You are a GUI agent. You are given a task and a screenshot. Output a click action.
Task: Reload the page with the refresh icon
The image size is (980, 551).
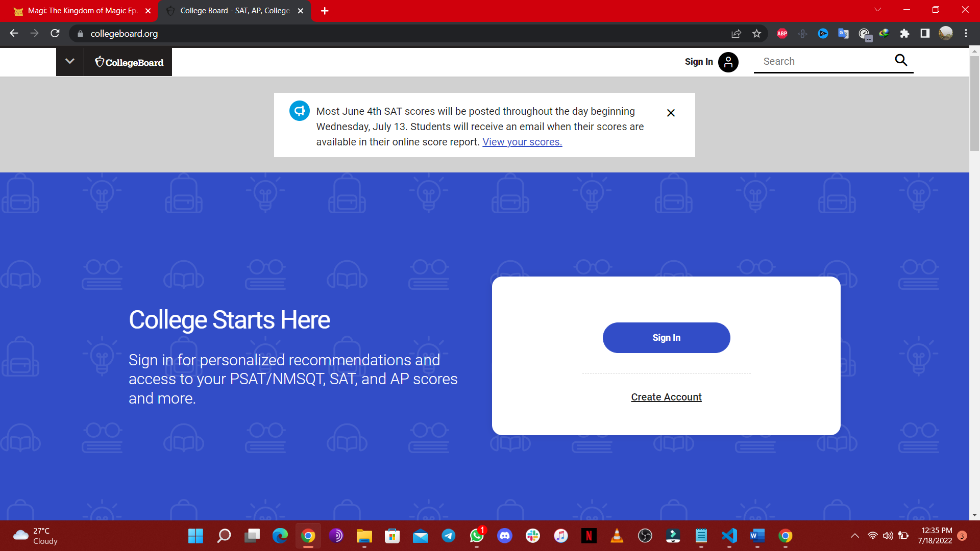click(x=55, y=34)
